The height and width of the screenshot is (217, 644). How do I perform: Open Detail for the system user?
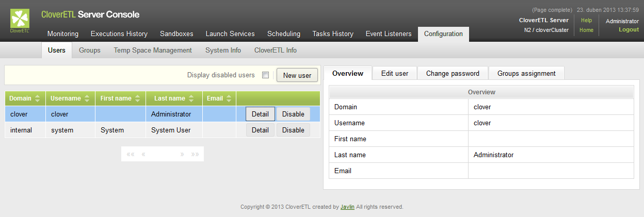pos(260,130)
